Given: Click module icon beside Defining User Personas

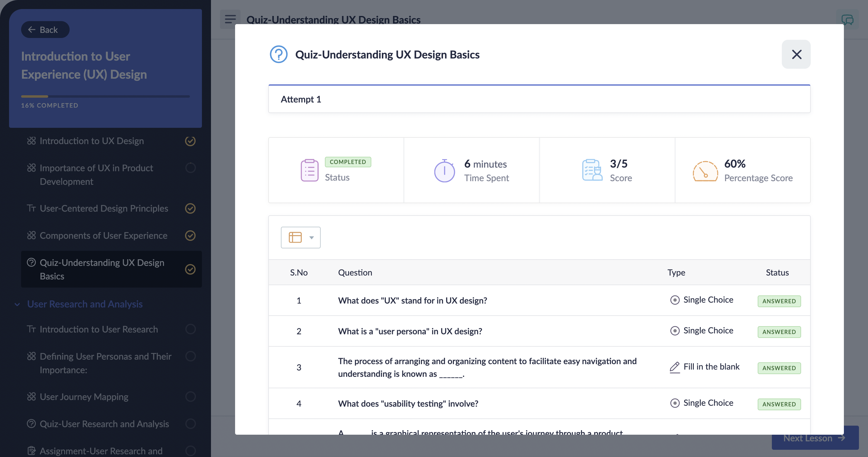Looking at the screenshot, I should tap(31, 356).
